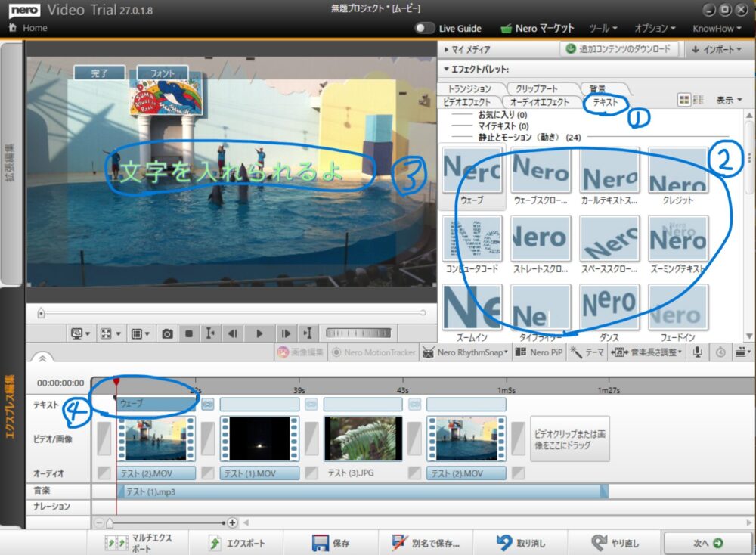756x555 pixels.
Task: Zoom in the timeline with plus icon
Action: (232, 522)
